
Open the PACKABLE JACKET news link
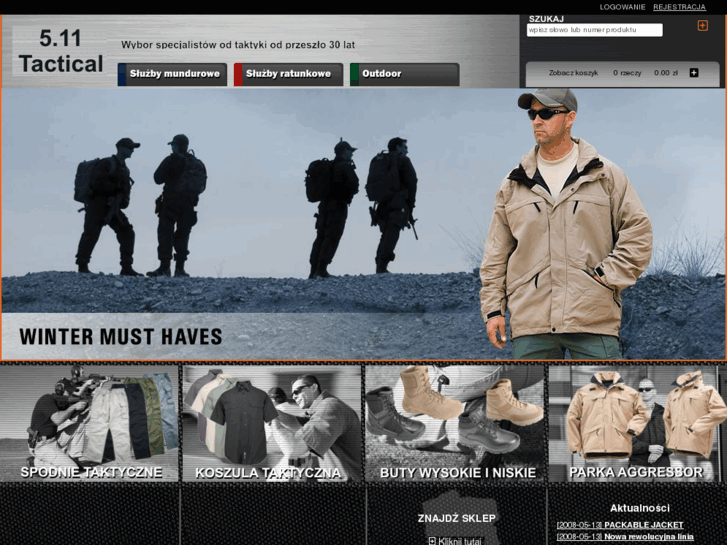pos(620,525)
